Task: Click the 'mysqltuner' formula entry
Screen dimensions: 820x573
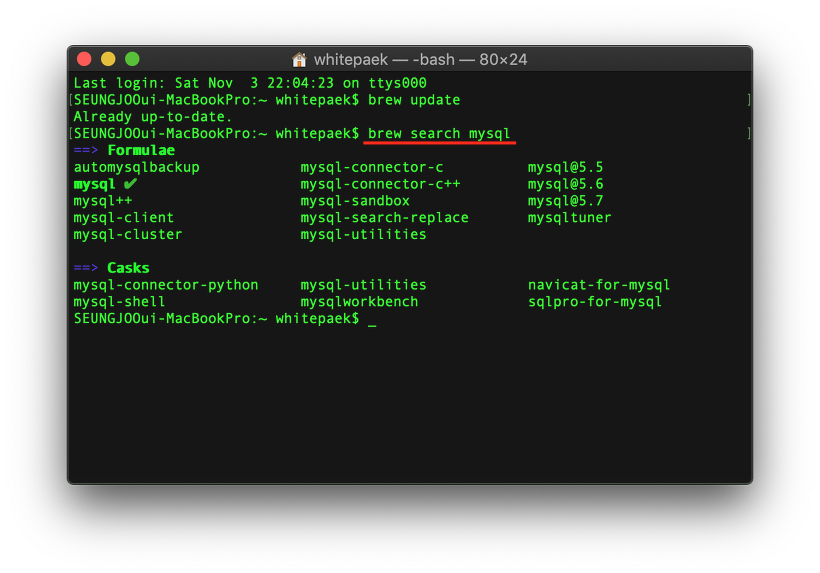Action: click(x=570, y=217)
